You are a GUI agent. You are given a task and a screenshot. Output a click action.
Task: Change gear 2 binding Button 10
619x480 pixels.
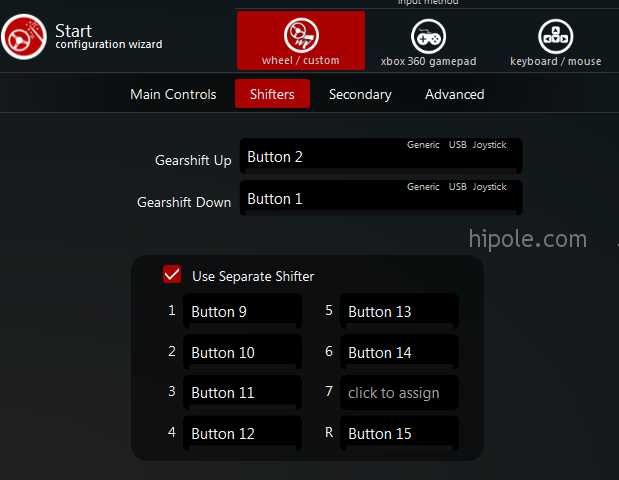[x=242, y=352]
